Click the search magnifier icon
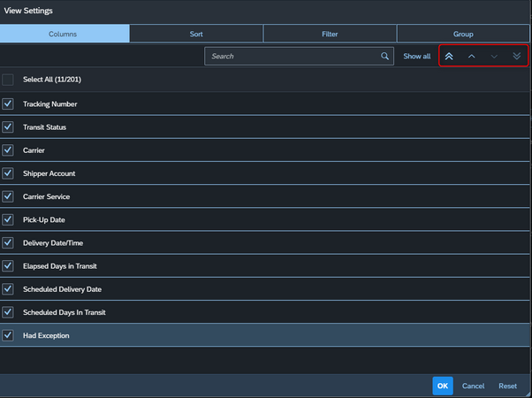This screenshot has height=398, width=532. click(x=384, y=56)
